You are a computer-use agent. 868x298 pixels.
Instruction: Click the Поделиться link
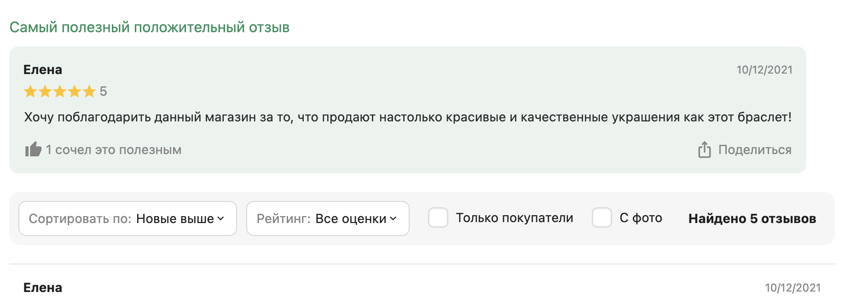[755, 150]
